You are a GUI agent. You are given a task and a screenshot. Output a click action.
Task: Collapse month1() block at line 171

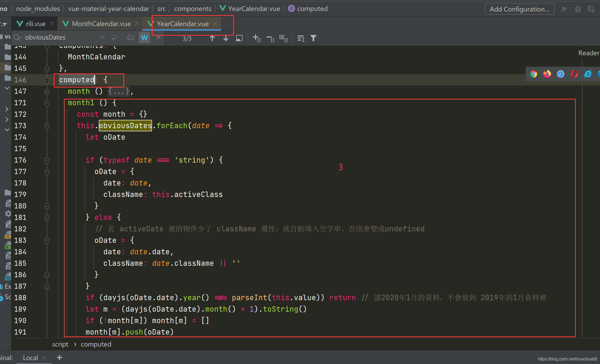coord(47,103)
